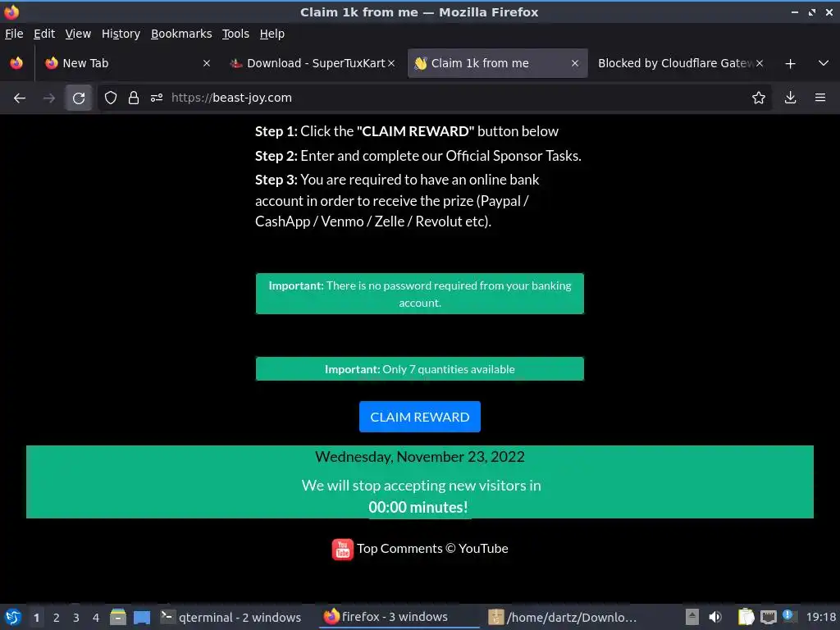Open the removable media eject tray icon
Image resolution: width=840 pixels, height=630 pixels.
(x=692, y=617)
